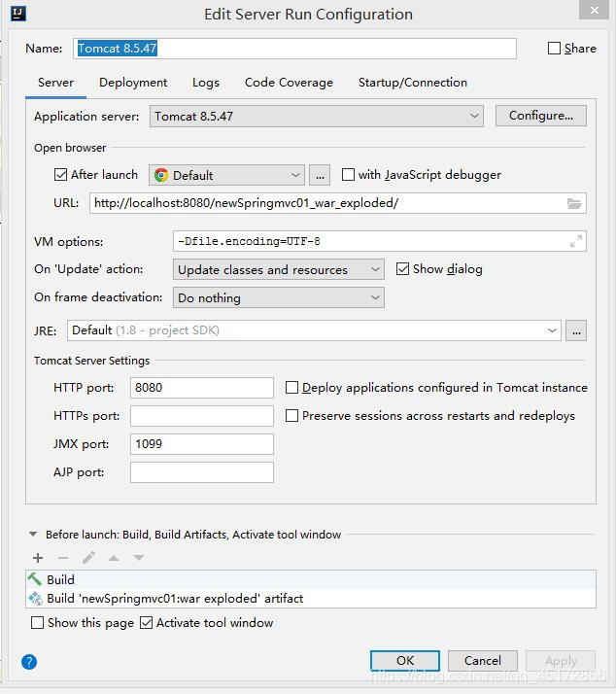This screenshot has width=616, height=694.
Task: Switch to the Deployment tab
Action: click(133, 83)
